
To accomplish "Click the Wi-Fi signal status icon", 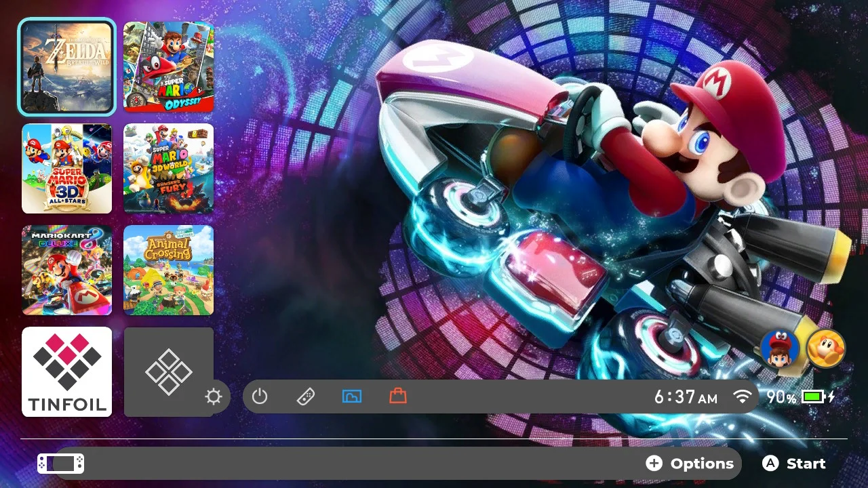I will pos(743,396).
